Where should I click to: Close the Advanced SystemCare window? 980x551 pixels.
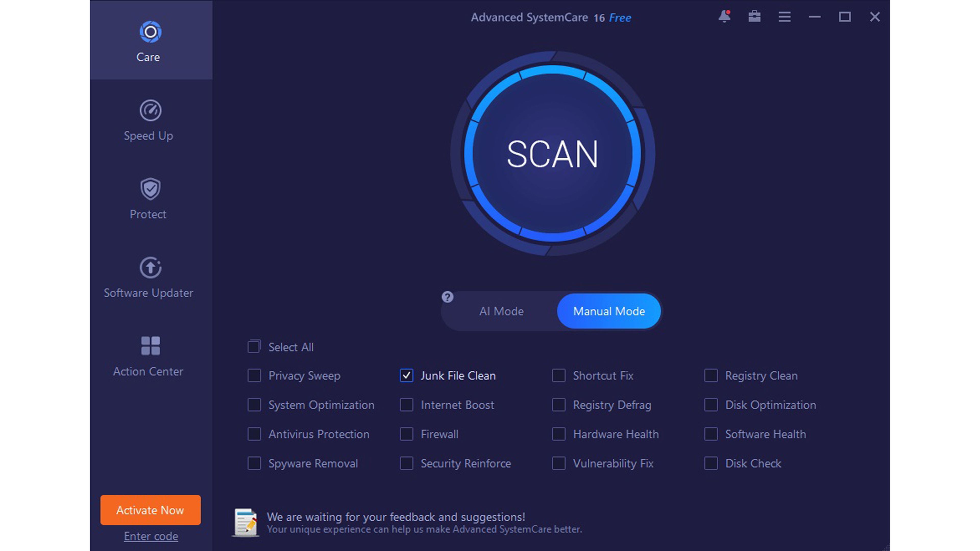[x=875, y=17]
